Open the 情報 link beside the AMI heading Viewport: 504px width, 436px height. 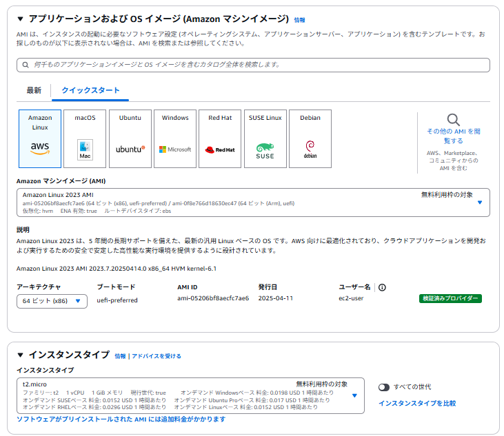tap(299, 20)
